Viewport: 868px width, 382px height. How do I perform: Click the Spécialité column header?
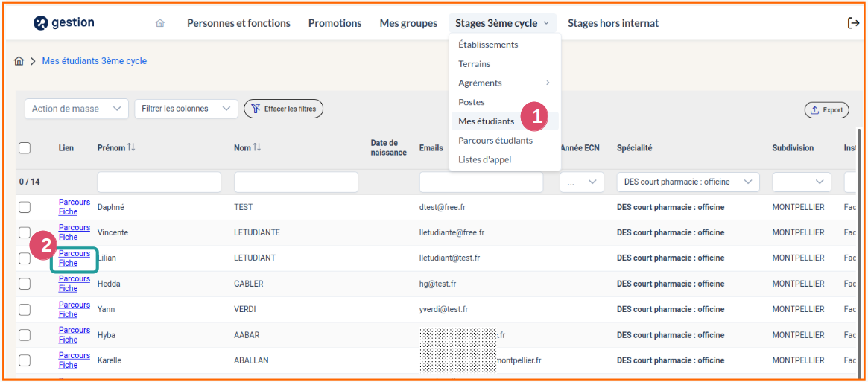coord(634,148)
